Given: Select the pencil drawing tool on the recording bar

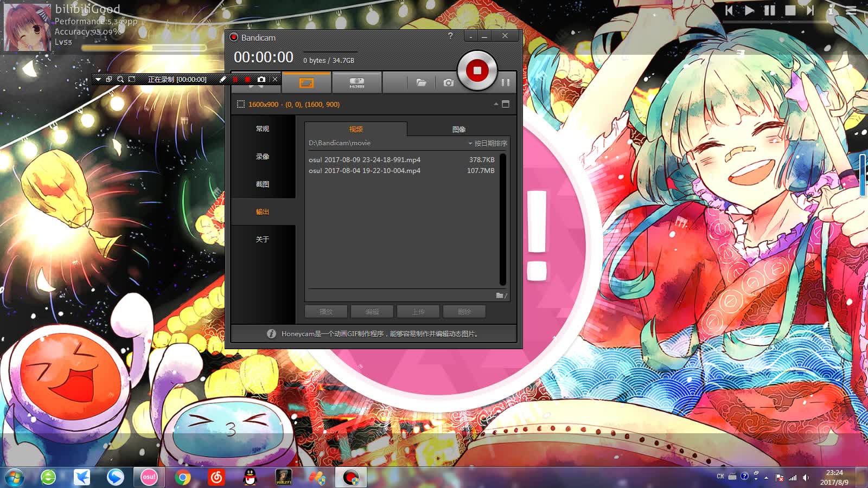Looking at the screenshot, I should tap(222, 79).
